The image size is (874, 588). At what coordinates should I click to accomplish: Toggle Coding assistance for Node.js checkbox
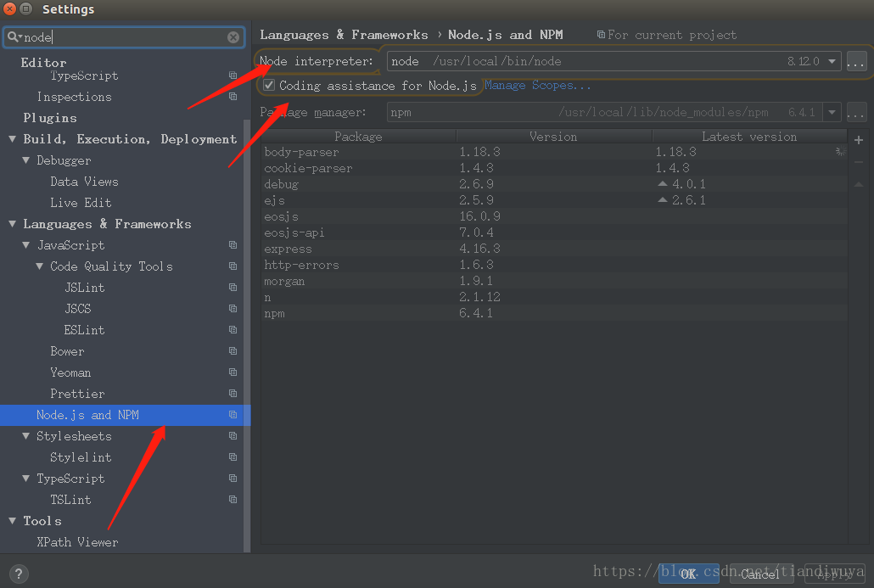pos(269,85)
